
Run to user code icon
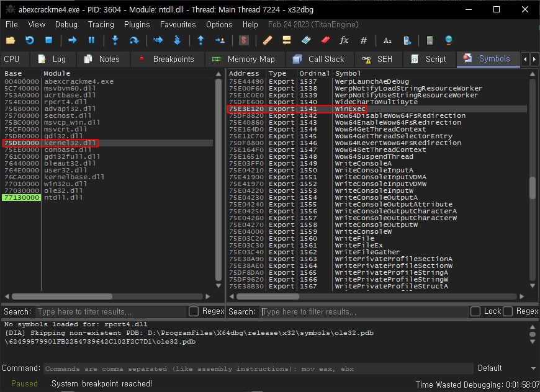click(220, 40)
